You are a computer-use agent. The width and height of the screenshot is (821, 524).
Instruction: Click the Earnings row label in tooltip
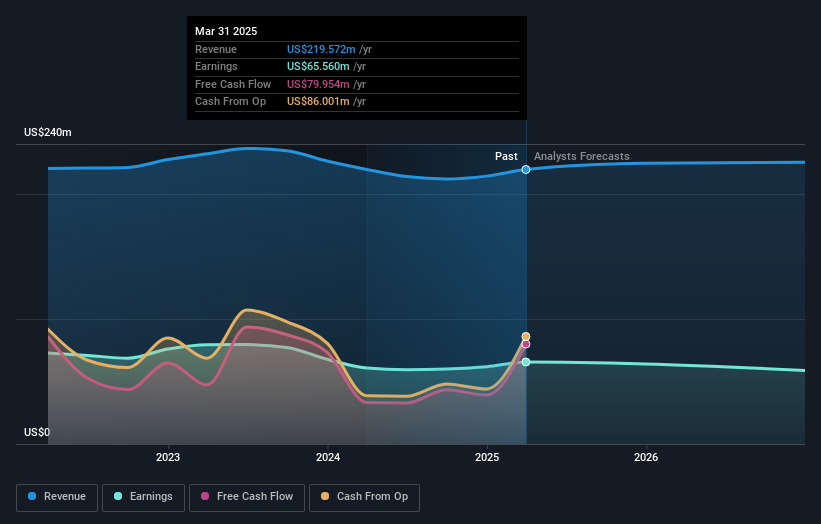(216, 66)
